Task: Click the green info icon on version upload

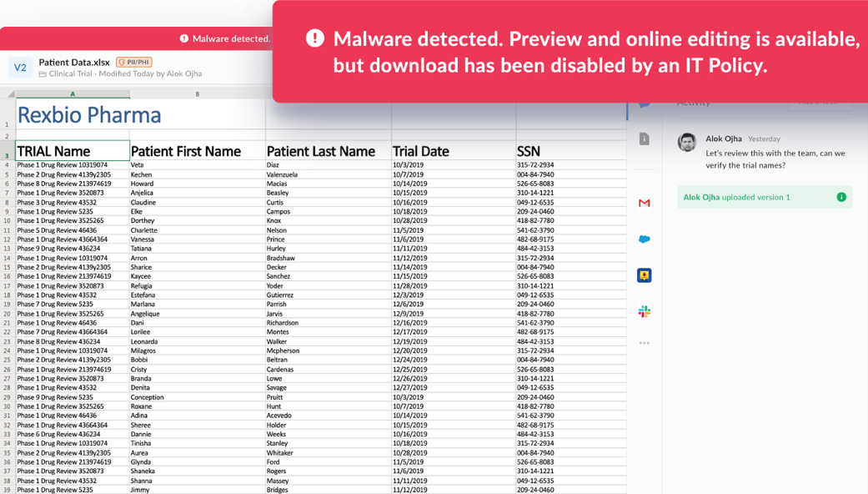Action: [x=840, y=197]
